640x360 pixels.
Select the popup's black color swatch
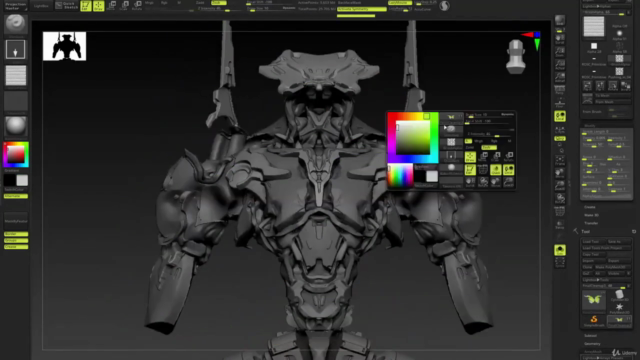coord(420,176)
